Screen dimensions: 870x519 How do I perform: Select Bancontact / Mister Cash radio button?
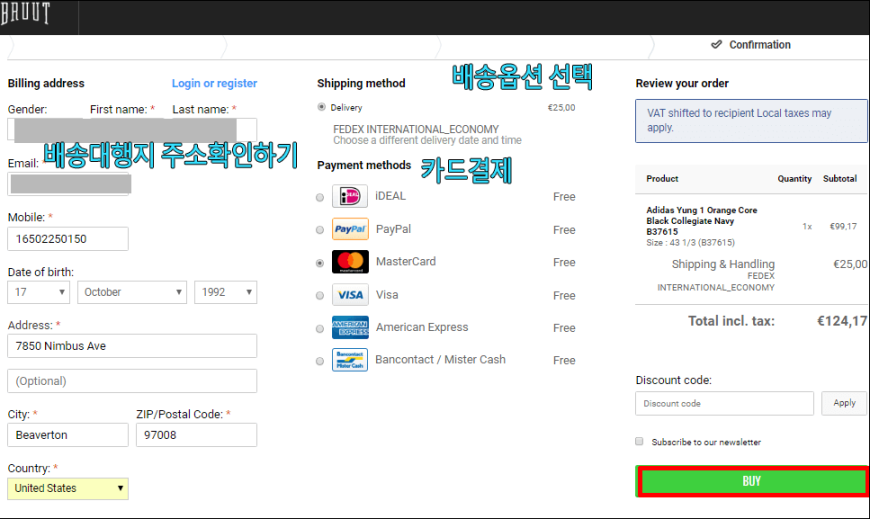(x=320, y=361)
